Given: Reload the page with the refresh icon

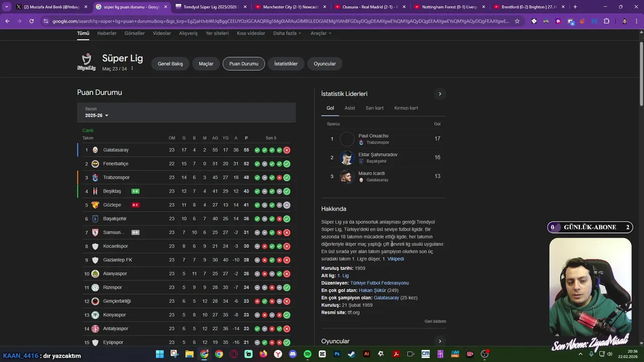Looking at the screenshot, I should (x=31, y=21).
